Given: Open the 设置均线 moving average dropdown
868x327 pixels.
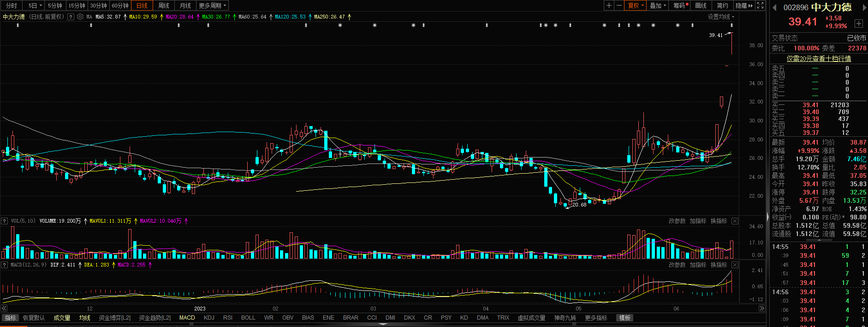Looking at the screenshot, I should tap(721, 17).
